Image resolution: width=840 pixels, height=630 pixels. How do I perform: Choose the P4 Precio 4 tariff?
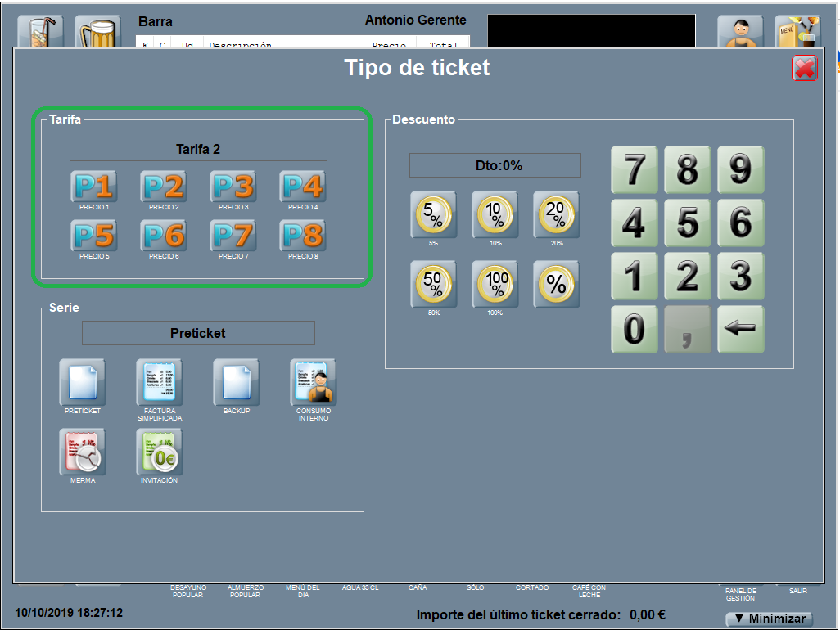point(303,187)
